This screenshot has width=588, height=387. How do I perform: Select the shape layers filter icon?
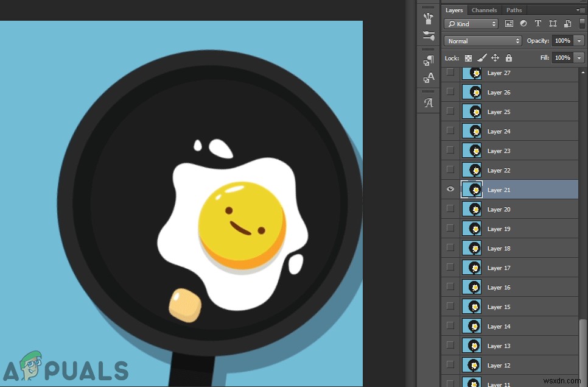pyautogui.click(x=553, y=23)
